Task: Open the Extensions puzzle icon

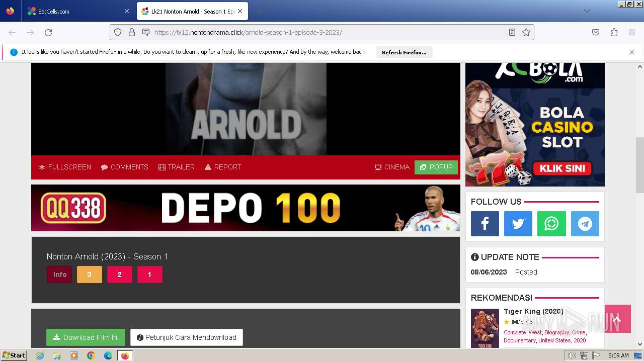Action: 614,32
